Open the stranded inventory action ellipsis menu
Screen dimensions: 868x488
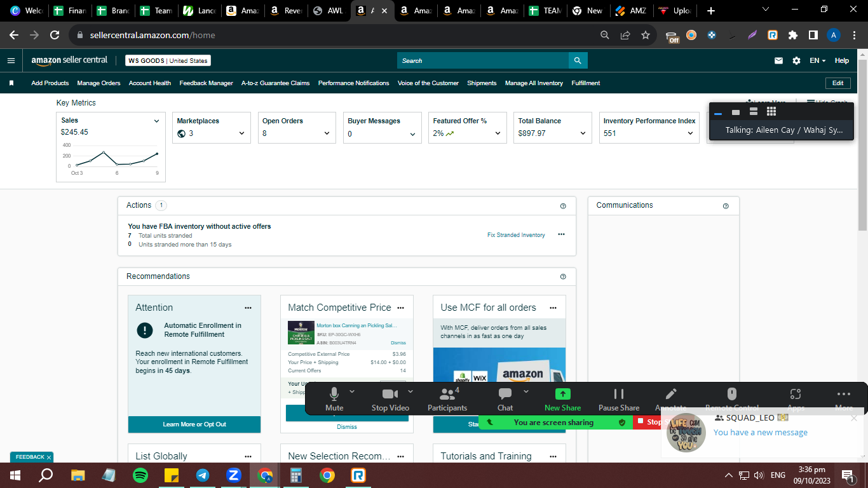[x=561, y=234]
